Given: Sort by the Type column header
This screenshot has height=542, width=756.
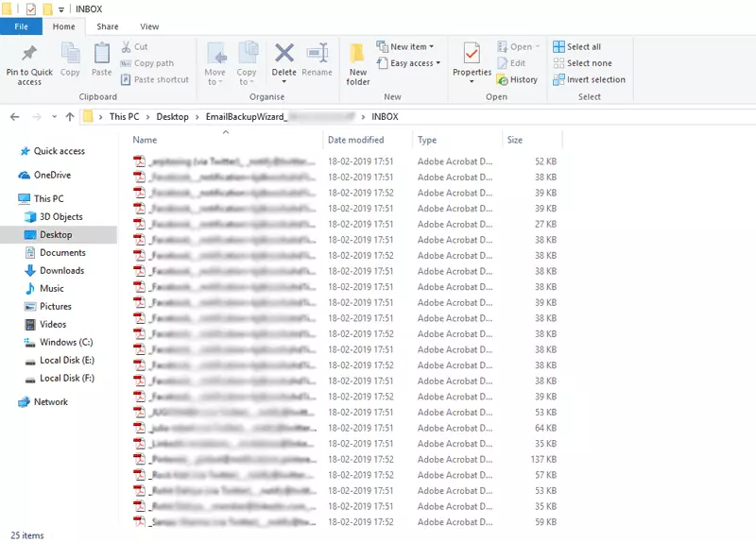Looking at the screenshot, I should 427,140.
